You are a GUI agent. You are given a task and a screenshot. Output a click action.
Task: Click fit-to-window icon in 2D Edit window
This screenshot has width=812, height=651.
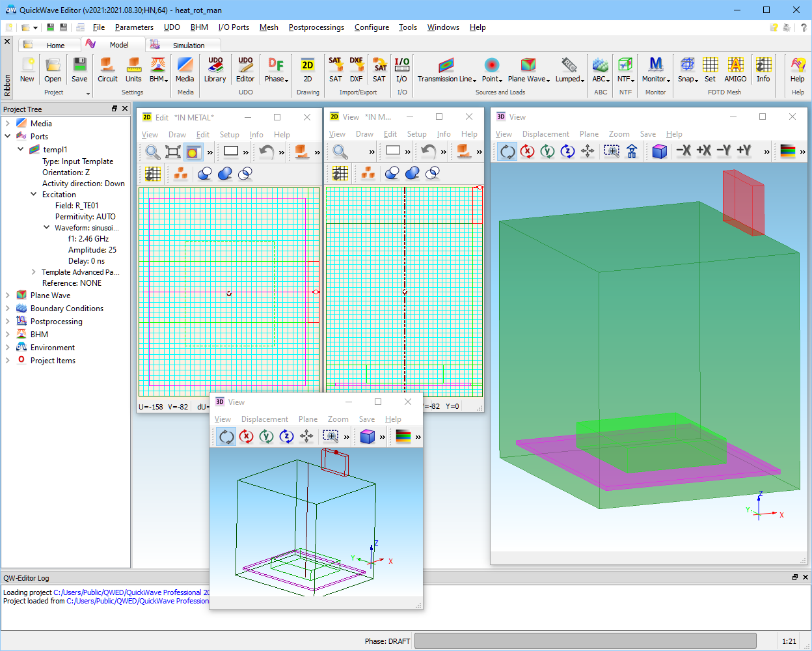point(173,152)
